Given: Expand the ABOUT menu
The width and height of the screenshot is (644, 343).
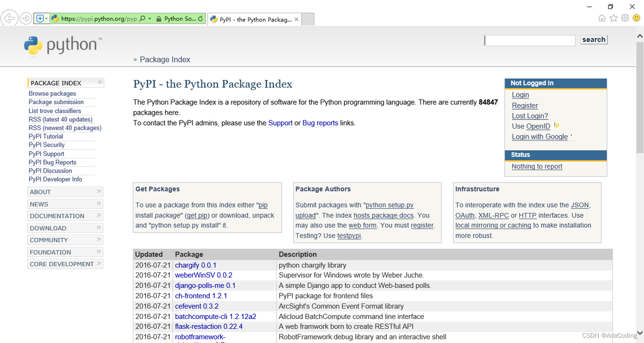Looking at the screenshot, I should click(65, 192).
